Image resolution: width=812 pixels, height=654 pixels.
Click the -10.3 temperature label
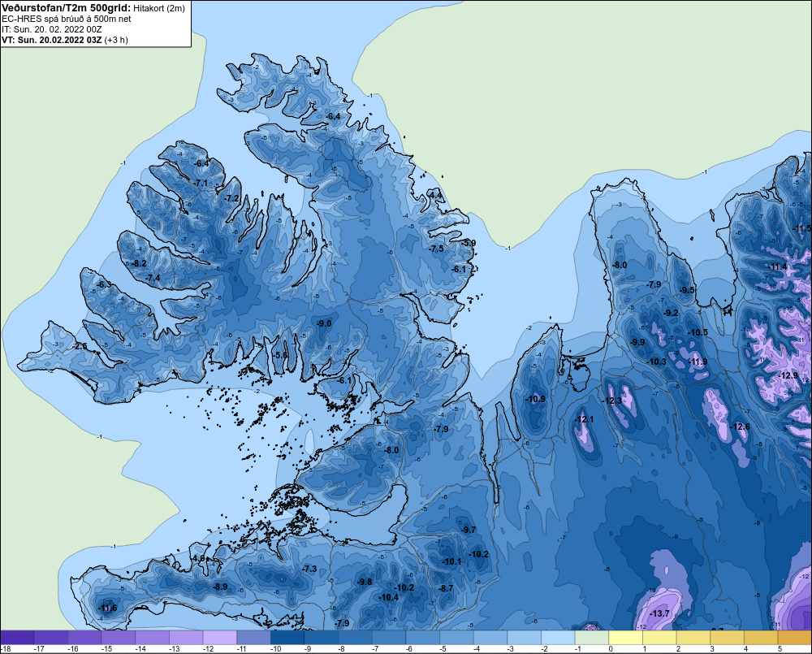[657, 362]
